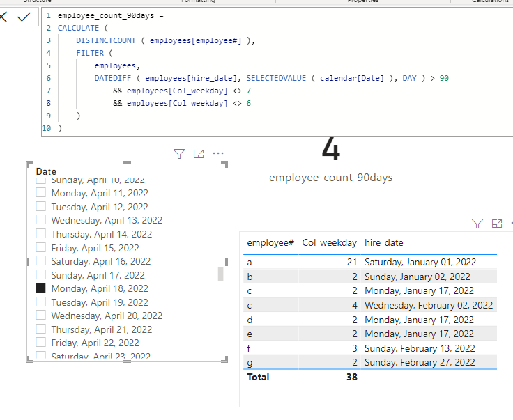
Task: Check Thursday, April 14, 2022 box
Action: click(x=40, y=233)
